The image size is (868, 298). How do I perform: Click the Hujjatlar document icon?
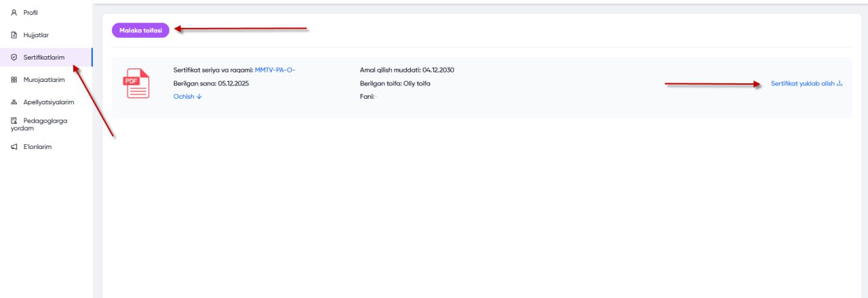[x=14, y=35]
